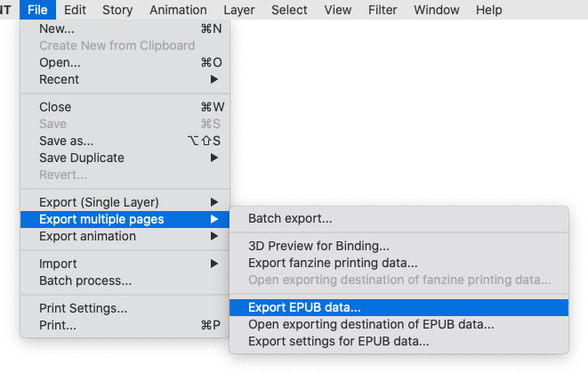588x374 pixels.
Task: Choose Save as... menu item
Action: click(x=66, y=141)
